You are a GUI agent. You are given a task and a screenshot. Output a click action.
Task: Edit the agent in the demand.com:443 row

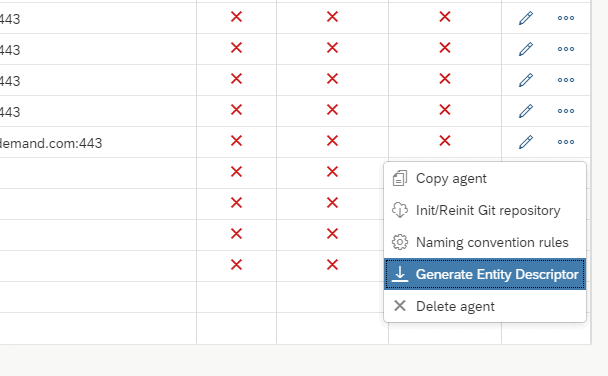tap(526, 142)
